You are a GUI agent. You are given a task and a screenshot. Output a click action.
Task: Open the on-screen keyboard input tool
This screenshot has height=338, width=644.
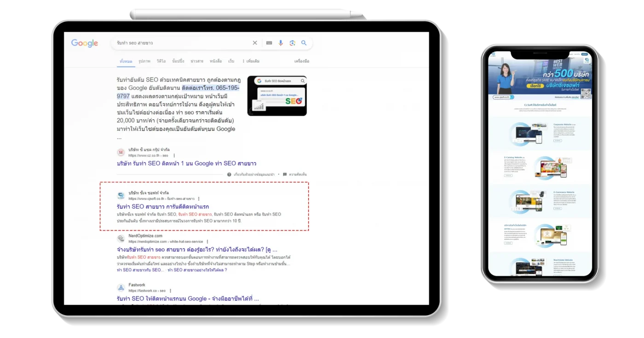click(269, 43)
